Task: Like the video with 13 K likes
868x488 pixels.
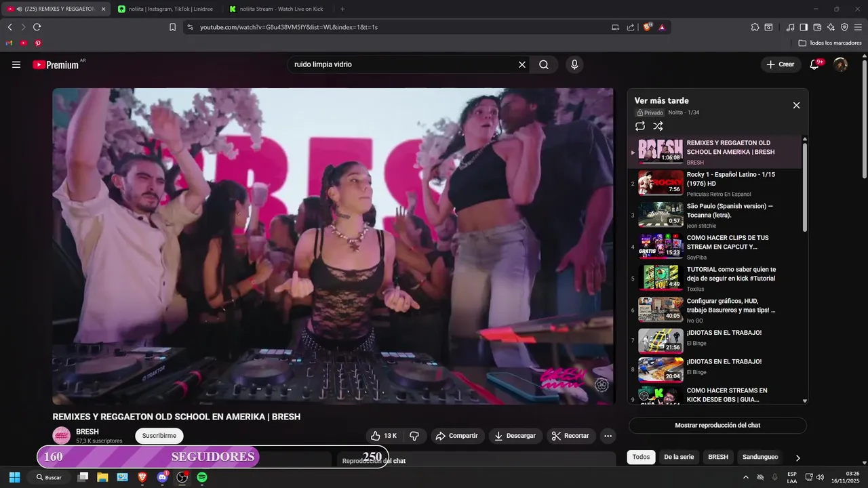Action: (384, 436)
